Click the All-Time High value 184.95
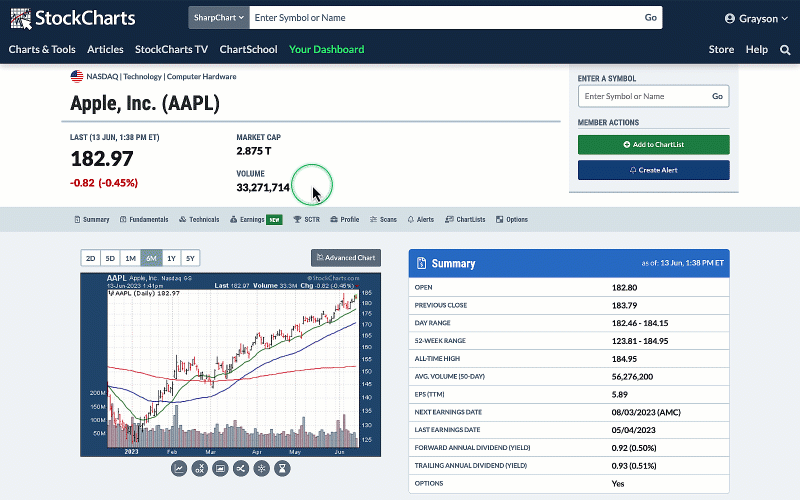Image resolution: width=800 pixels, height=500 pixels. (624, 359)
